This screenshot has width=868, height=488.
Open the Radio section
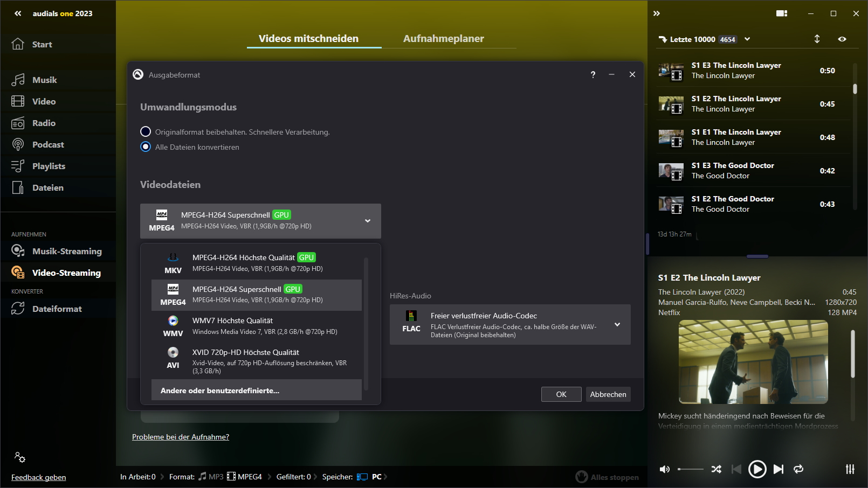[58, 123]
